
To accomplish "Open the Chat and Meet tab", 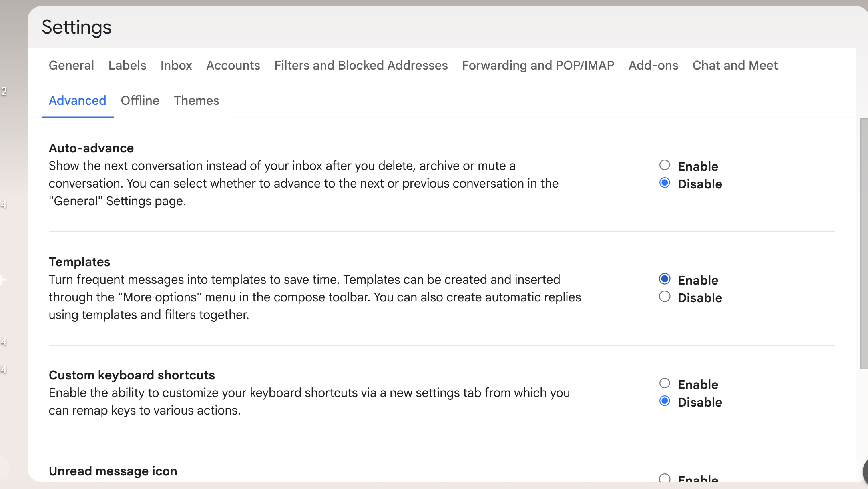I will pos(735,65).
